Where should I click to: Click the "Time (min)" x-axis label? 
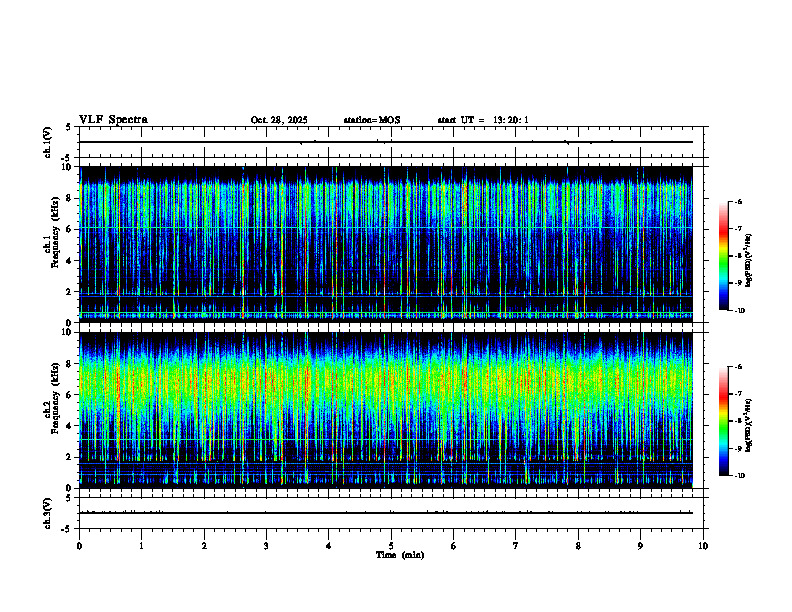click(x=400, y=555)
